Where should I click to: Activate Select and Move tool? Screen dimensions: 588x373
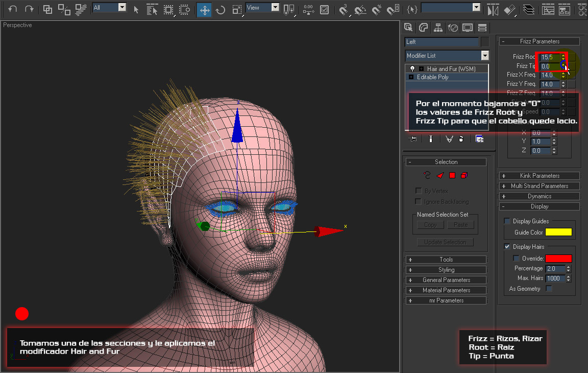click(204, 10)
